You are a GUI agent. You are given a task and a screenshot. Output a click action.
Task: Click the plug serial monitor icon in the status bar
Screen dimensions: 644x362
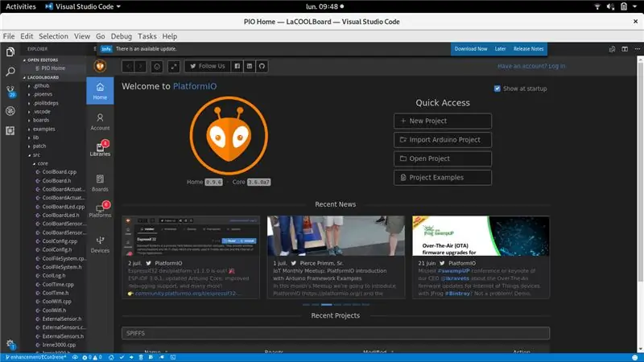coord(162,357)
